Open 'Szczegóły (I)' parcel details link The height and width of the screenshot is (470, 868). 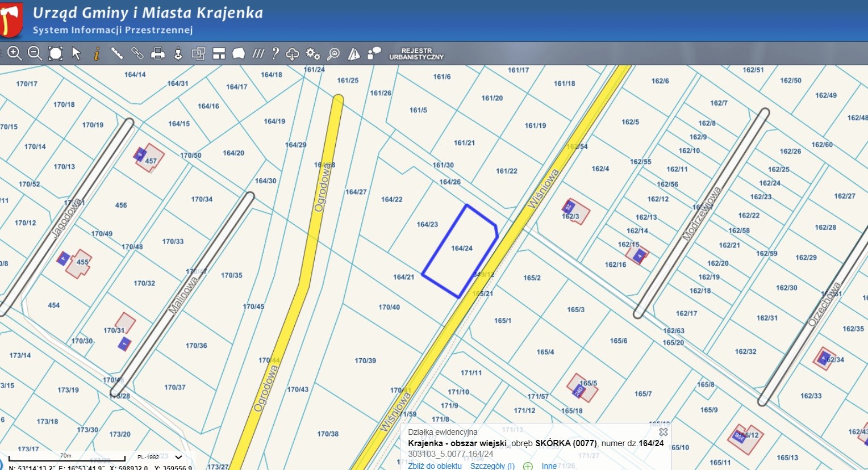click(x=492, y=466)
